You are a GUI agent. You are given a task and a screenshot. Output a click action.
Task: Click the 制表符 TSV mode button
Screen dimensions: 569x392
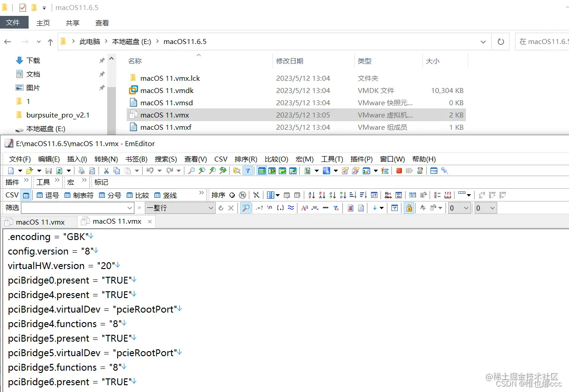coord(79,195)
